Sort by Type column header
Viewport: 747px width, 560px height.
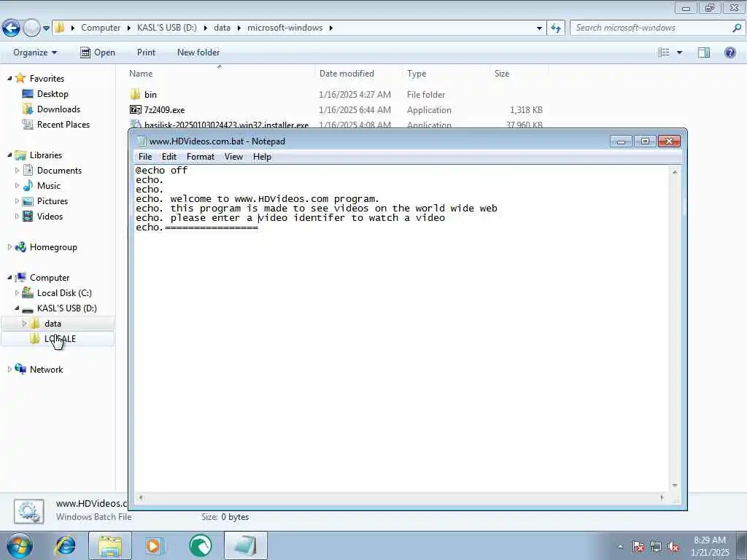coord(417,74)
